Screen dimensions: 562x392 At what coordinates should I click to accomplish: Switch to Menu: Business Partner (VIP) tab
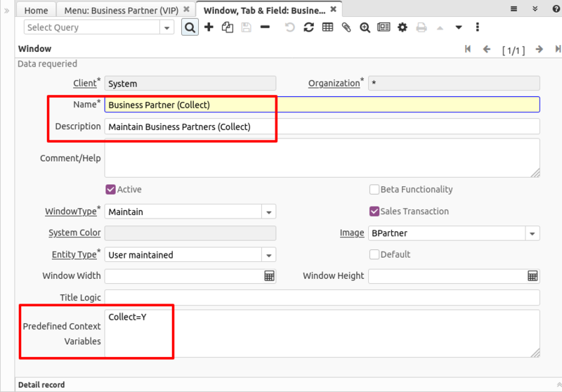121,11
